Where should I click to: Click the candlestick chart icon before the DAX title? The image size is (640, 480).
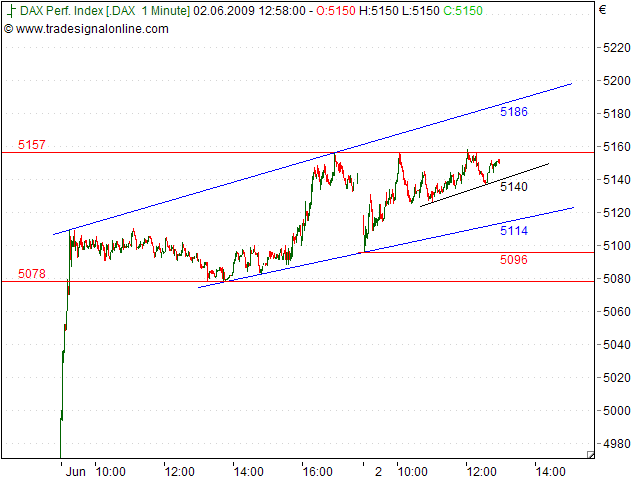click(9, 10)
